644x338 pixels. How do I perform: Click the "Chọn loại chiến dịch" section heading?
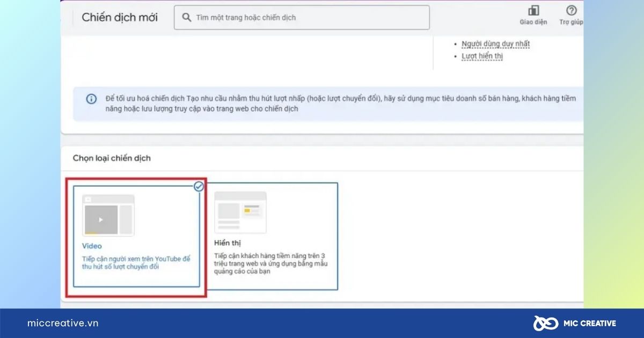(x=112, y=158)
